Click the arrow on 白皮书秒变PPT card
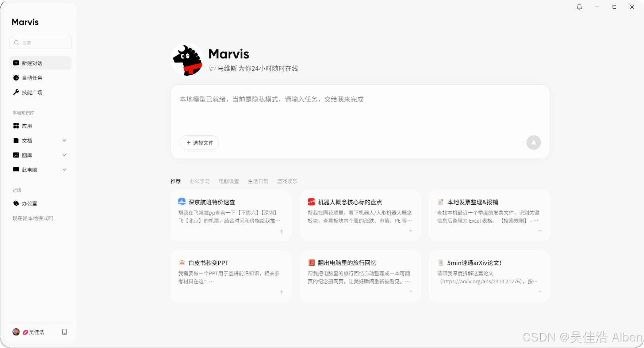 (x=281, y=292)
